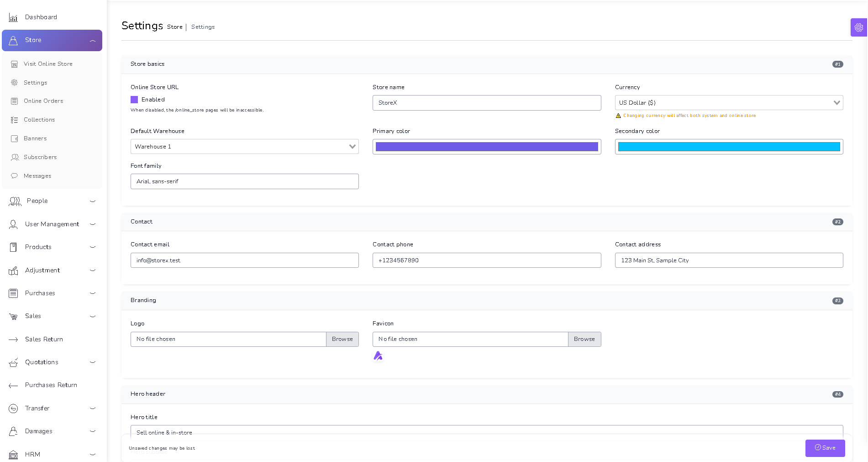Click the Save button
The image size is (868, 462).
[825, 448]
